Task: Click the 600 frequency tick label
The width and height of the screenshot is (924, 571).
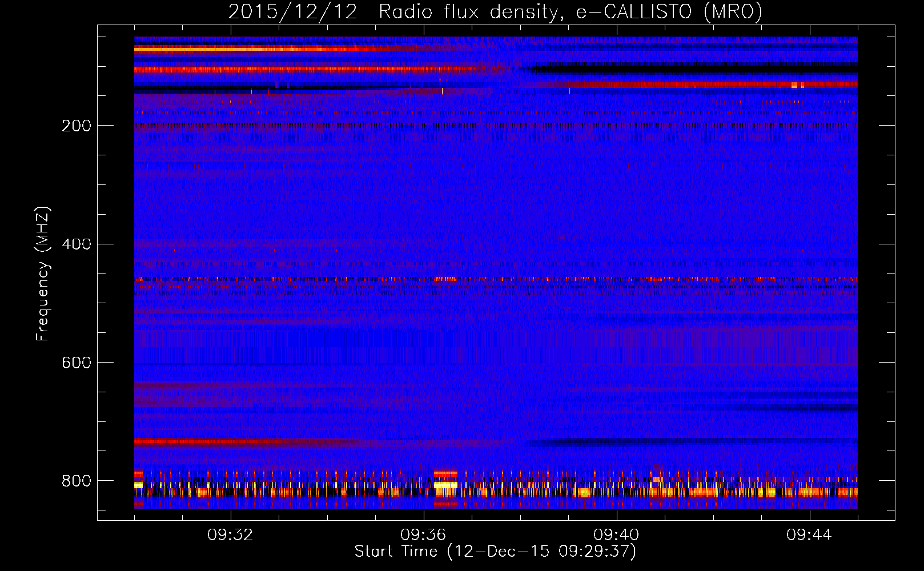Action: (77, 363)
